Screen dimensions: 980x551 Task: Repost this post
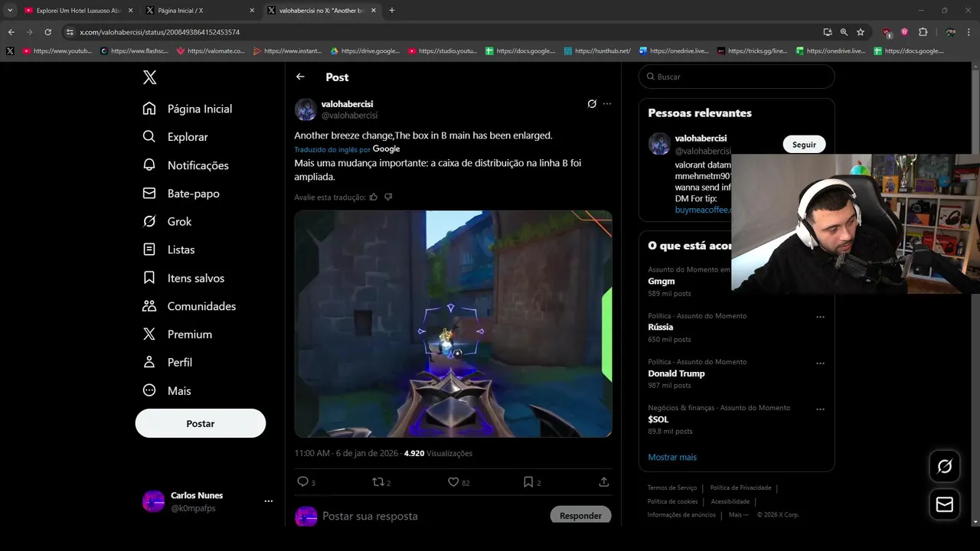tap(377, 482)
